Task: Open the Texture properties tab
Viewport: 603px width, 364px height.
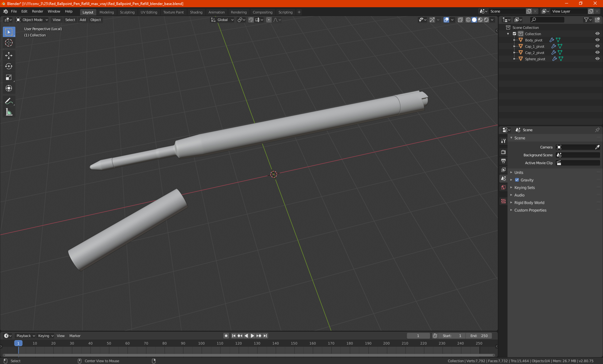Action: point(503,201)
